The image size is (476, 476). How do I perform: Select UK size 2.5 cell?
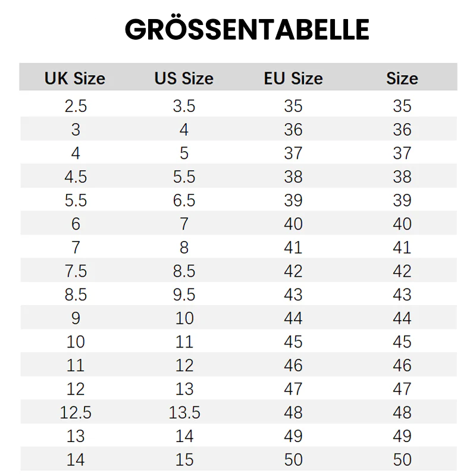coord(76,106)
